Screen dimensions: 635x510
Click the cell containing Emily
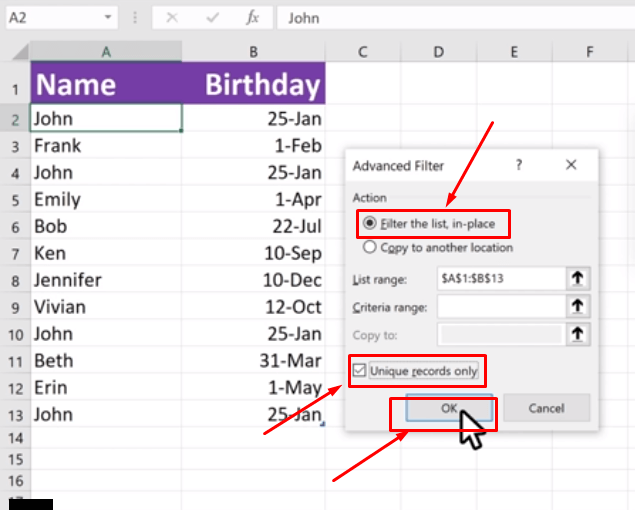[x=106, y=199]
